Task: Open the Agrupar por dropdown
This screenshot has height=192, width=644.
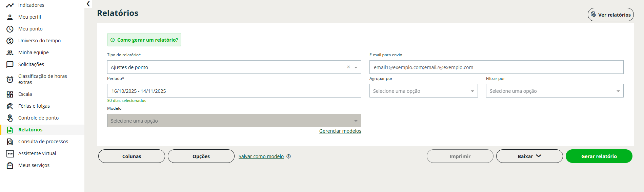Action: (423, 91)
